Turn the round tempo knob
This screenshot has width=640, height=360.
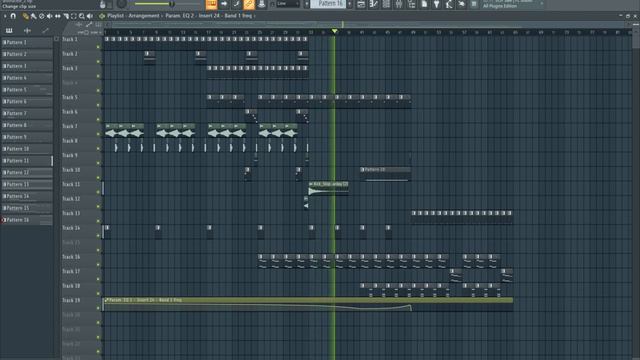pyautogui.click(x=121, y=4)
